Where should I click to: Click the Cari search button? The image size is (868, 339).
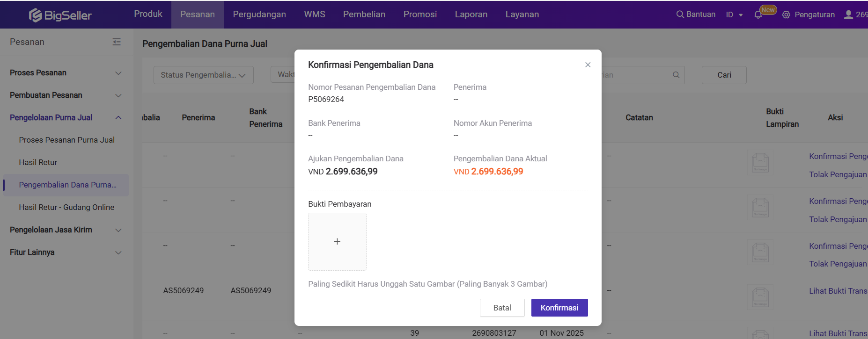pos(724,75)
